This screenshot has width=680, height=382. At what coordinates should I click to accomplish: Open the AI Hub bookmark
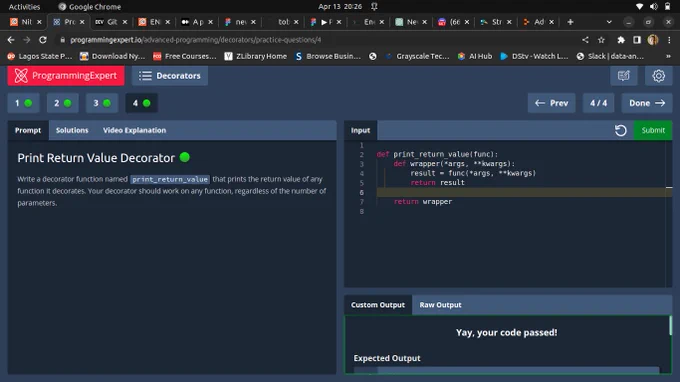point(475,56)
